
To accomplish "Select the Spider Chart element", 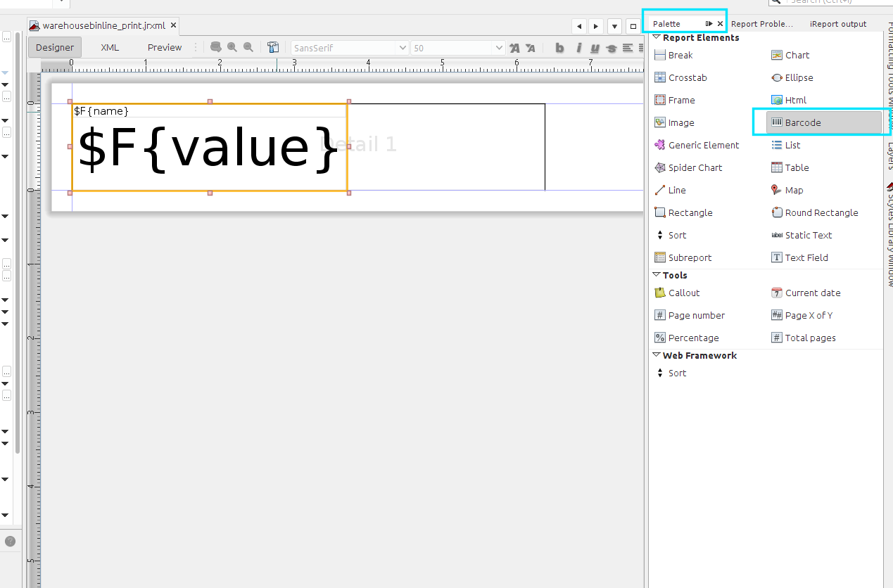I will [695, 167].
